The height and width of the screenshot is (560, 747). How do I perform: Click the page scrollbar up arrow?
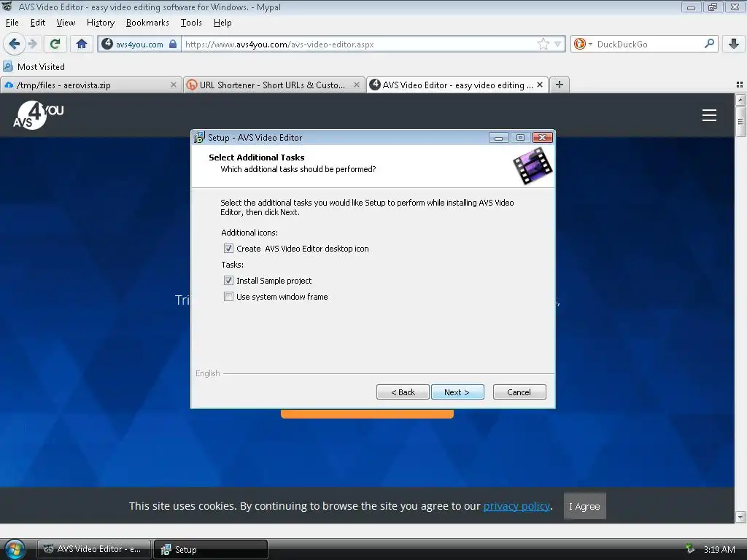(740, 99)
